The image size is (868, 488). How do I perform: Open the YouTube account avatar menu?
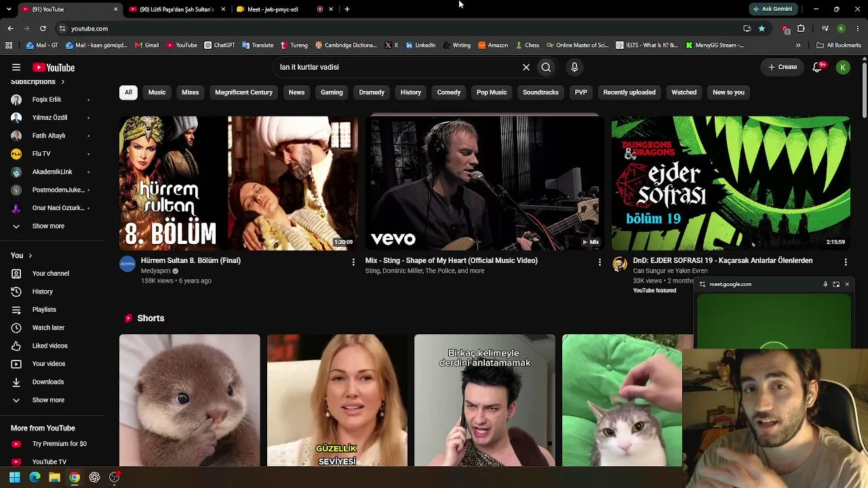click(x=843, y=67)
